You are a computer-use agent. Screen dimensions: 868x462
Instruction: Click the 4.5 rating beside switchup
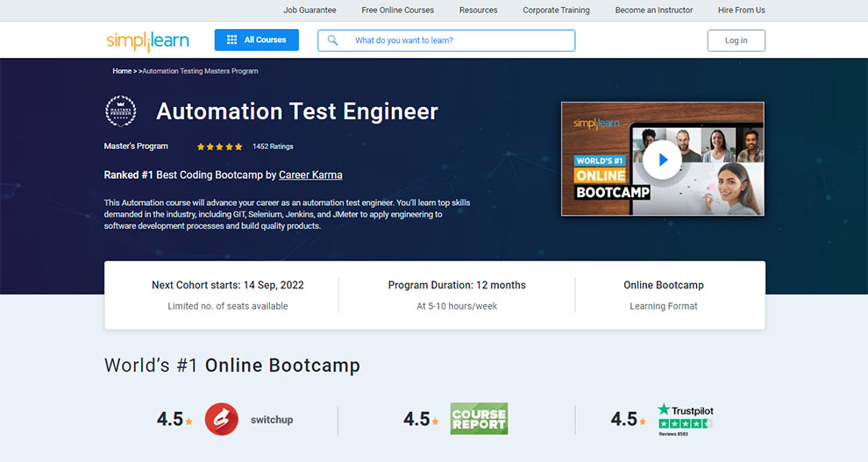tap(170, 419)
